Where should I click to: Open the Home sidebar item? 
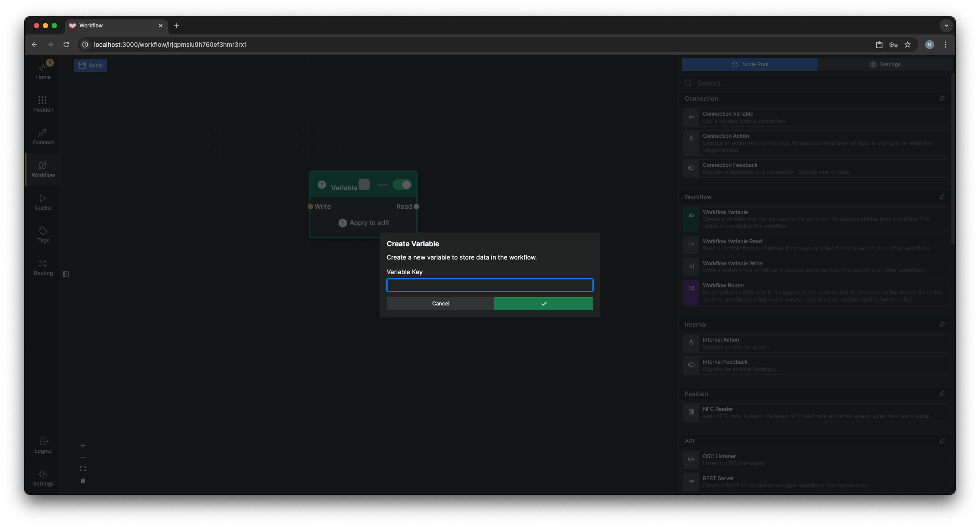(x=43, y=71)
